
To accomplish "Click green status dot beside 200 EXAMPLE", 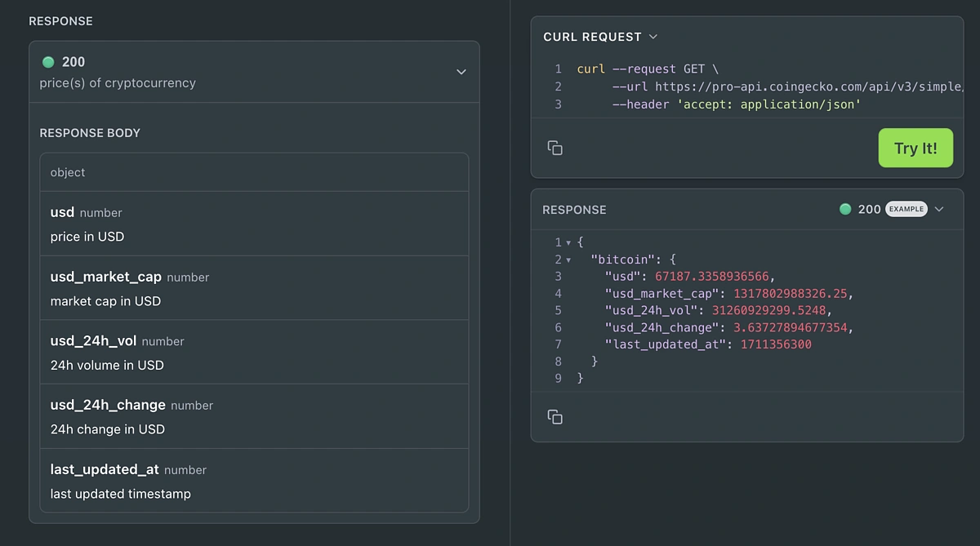I will pyautogui.click(x=845, y=210).
